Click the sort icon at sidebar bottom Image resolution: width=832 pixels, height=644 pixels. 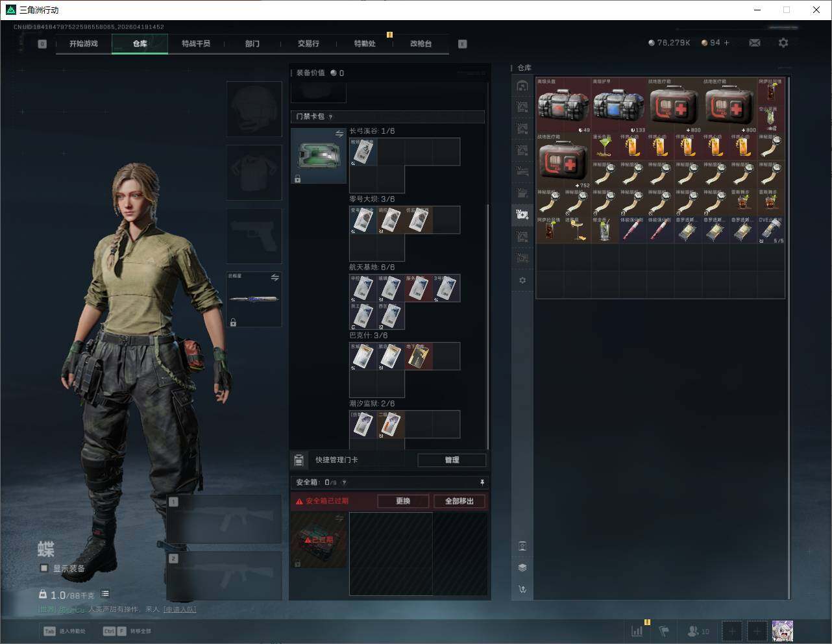[522, 589]
